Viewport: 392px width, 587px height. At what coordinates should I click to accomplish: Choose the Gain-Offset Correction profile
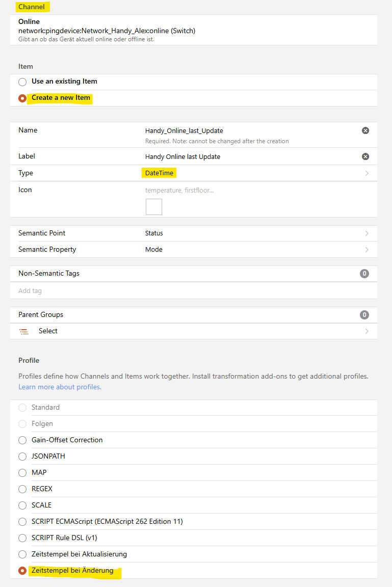point(22,440)
